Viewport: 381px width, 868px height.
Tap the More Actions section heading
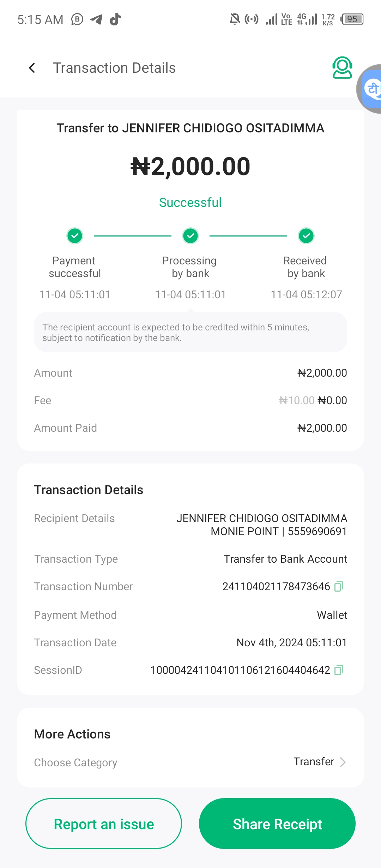(72, 734)
